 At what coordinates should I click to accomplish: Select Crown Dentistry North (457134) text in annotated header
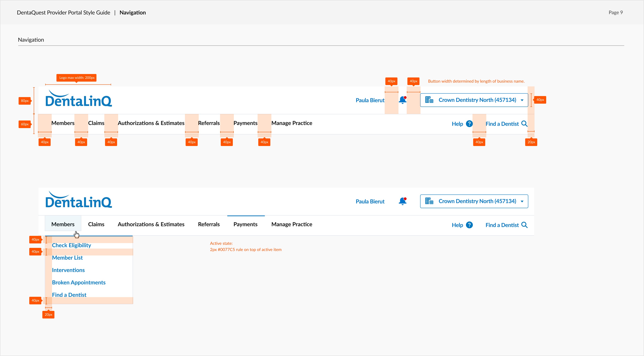[477, 100]
